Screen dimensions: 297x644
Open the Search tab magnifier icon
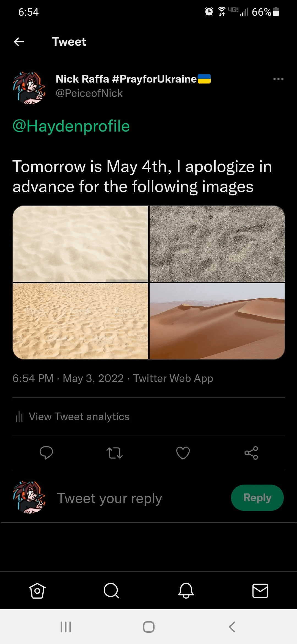click(111, 591)
